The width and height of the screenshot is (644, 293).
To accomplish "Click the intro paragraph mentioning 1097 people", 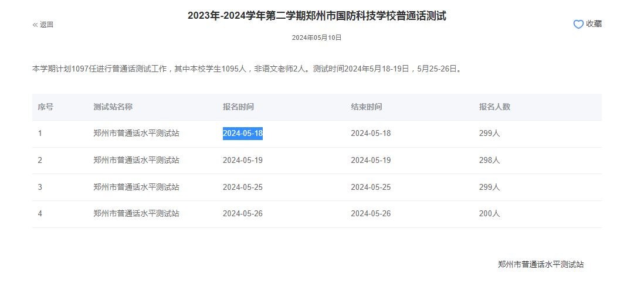I will (x=246, y=69).
